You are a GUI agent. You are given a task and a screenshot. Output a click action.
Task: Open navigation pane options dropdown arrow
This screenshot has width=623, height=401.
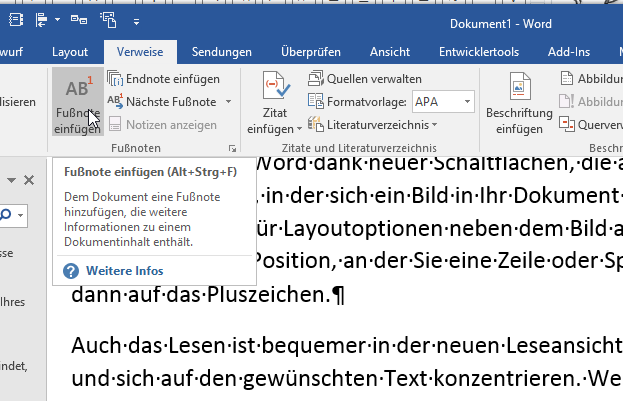(x=11, y=180)
